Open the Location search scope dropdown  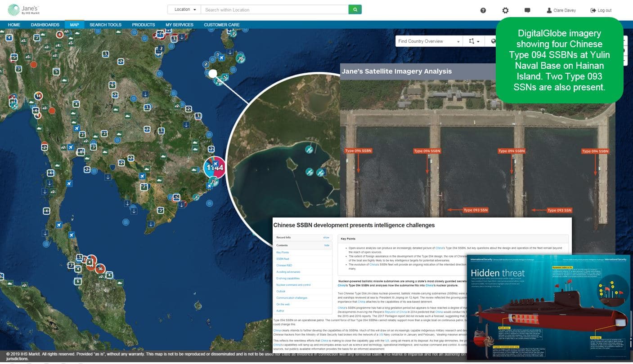tap(184, 9)
